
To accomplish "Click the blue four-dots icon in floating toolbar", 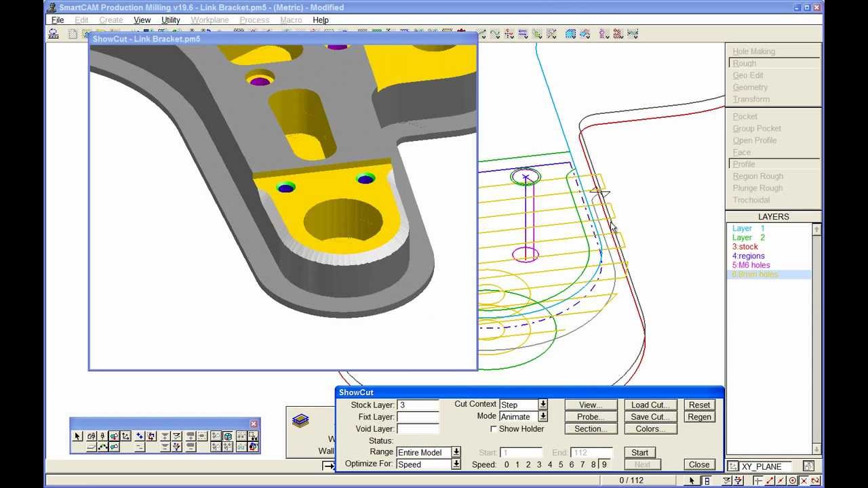I will click(140, 436).
